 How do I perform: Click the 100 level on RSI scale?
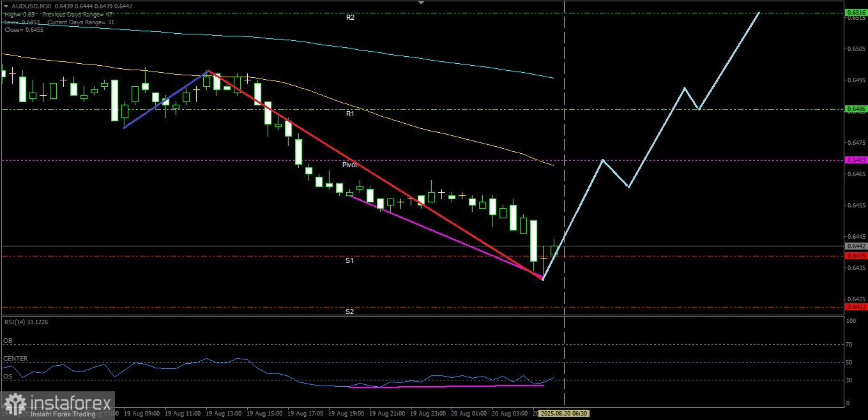point(851,321)
